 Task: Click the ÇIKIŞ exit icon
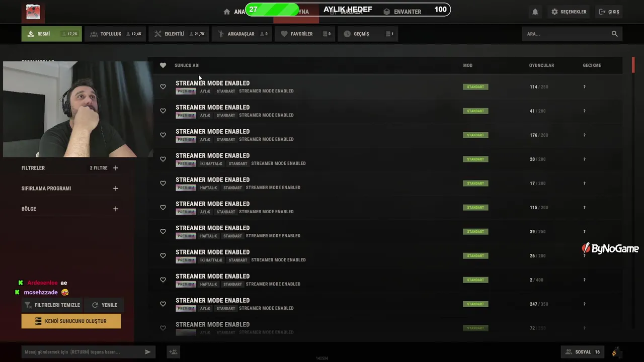click(602, 12)
